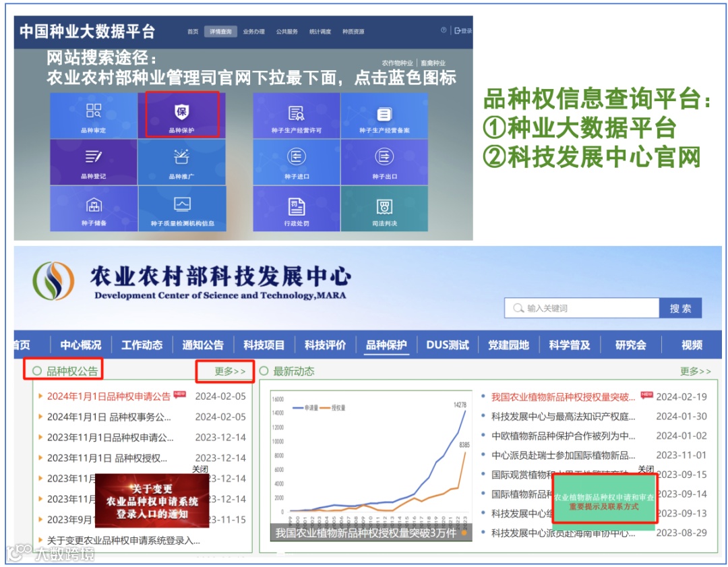
Task: Select the 业务办理 tab
Action: click(253, 32)
